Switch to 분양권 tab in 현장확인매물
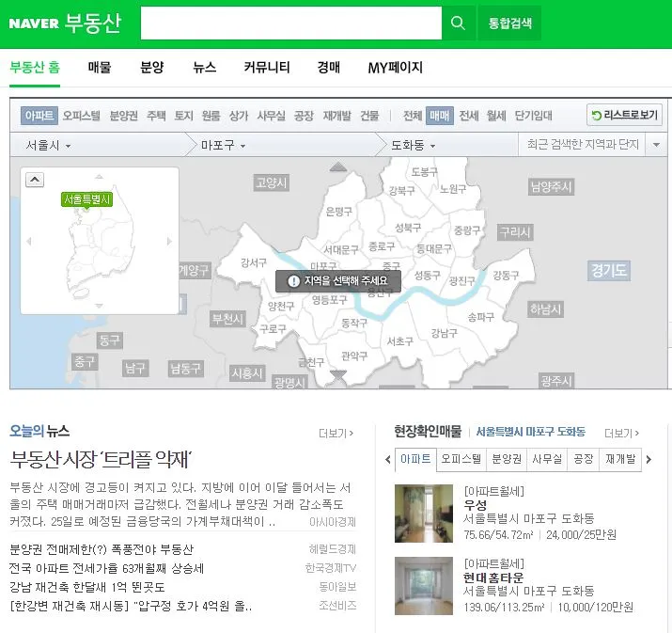672x633 pixels. point(507,459)
